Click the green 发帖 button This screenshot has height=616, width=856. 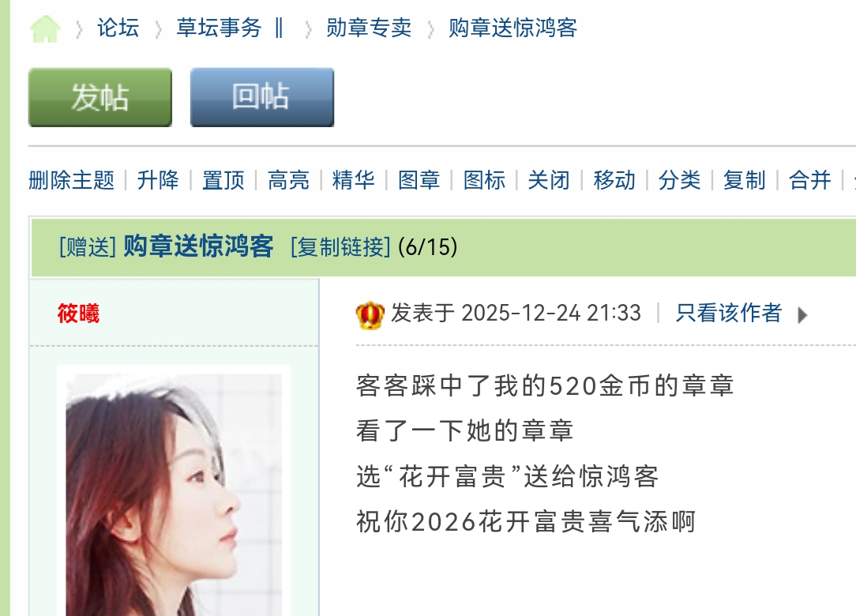pos(100,97)
